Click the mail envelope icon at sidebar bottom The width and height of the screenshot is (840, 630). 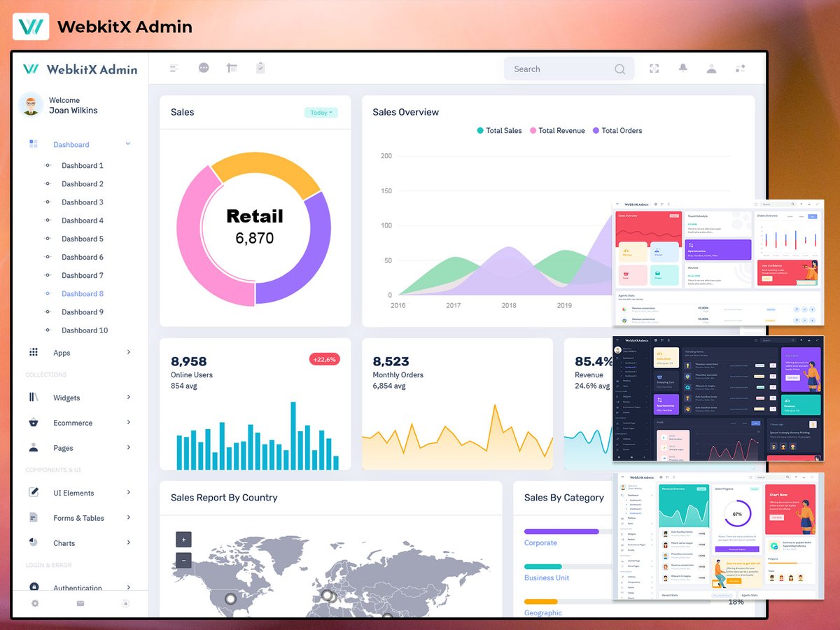pyautogui.click(x=80, y=603)
